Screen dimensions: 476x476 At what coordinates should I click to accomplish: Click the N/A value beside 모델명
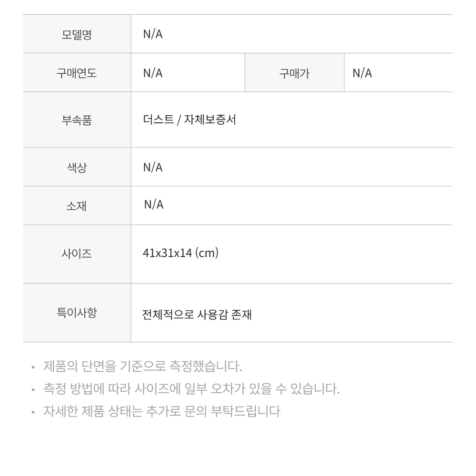coord(153,34)
